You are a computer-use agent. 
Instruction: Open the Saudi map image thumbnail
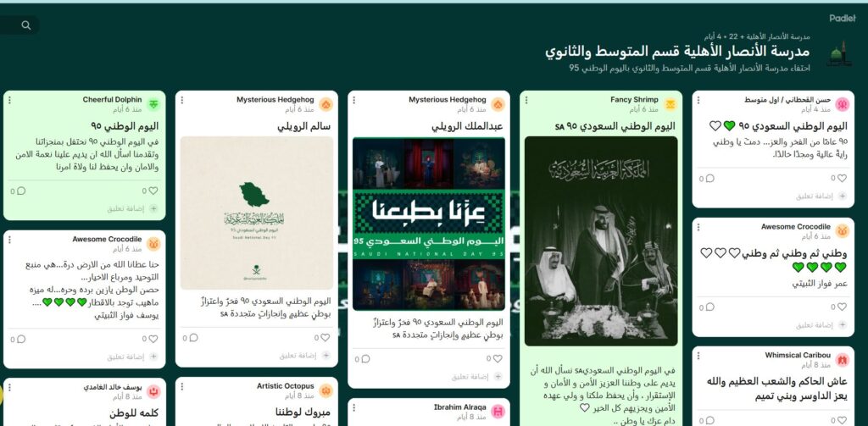pos(257,213)
